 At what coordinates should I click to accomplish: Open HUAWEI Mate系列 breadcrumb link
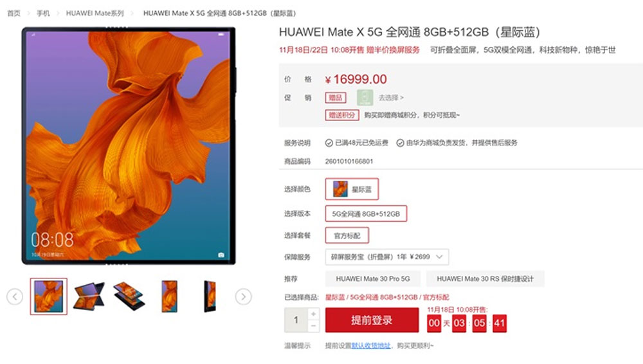pyautogui.click(x=95, y=13)
